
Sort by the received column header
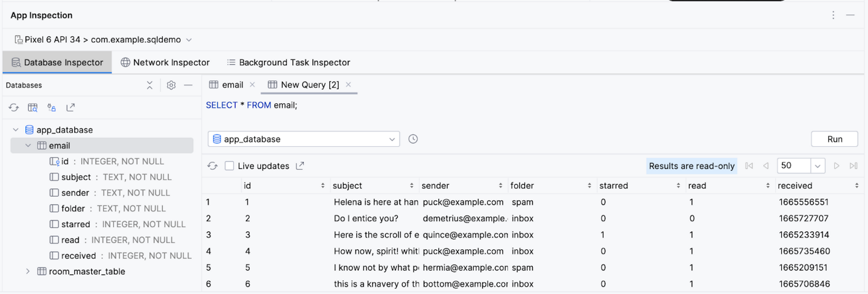(x=817, y=186)
